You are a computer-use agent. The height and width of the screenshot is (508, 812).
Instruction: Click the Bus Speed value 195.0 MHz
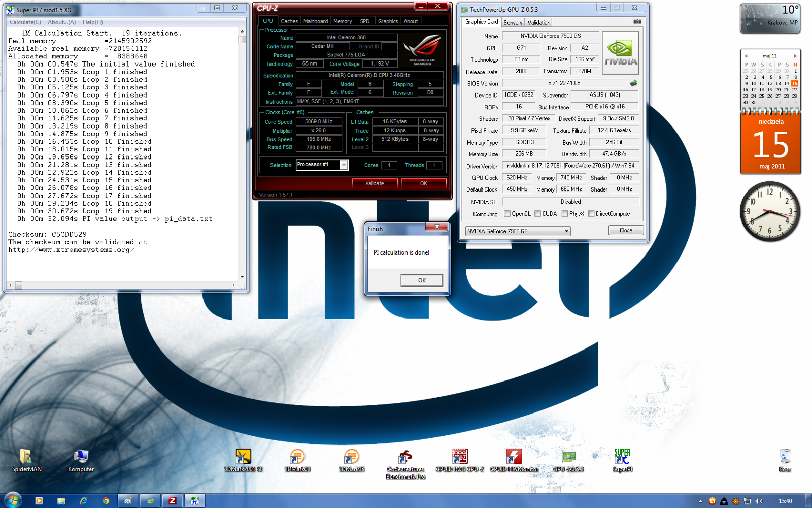coord(319,139)
